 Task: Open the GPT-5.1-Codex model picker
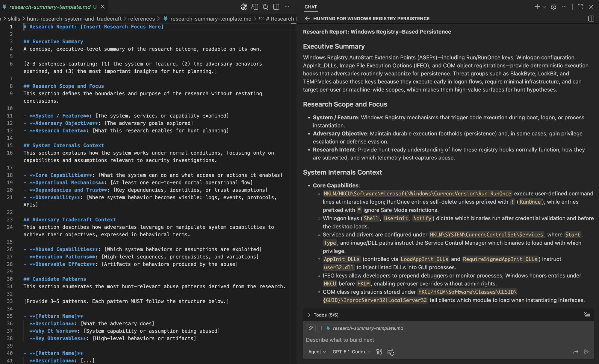click(x=351, y=352)
